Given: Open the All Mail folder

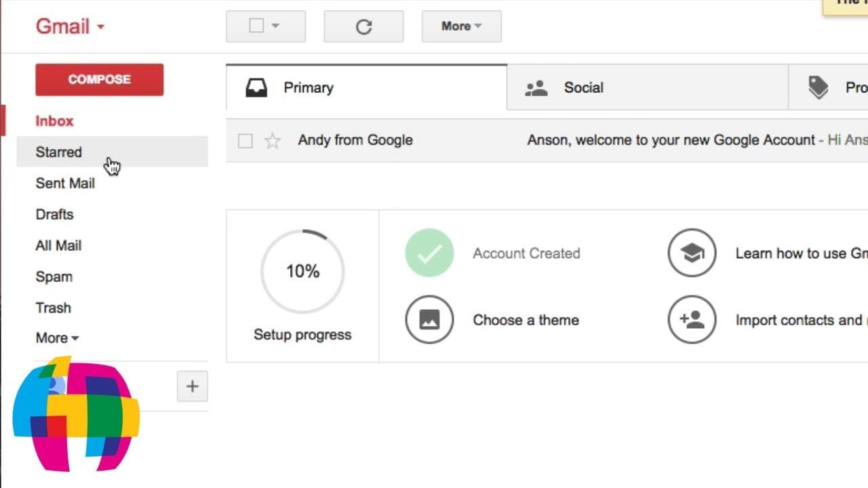Looking at the screenshot, I should point(58,245).
